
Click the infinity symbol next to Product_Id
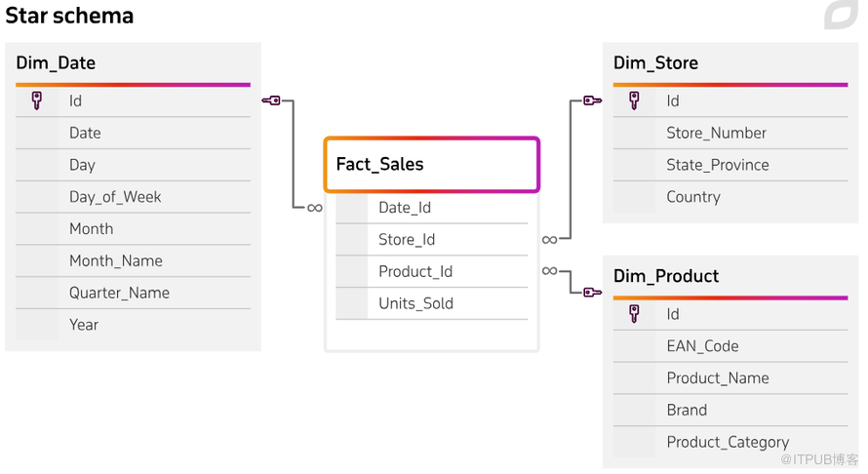click(549, 271)
